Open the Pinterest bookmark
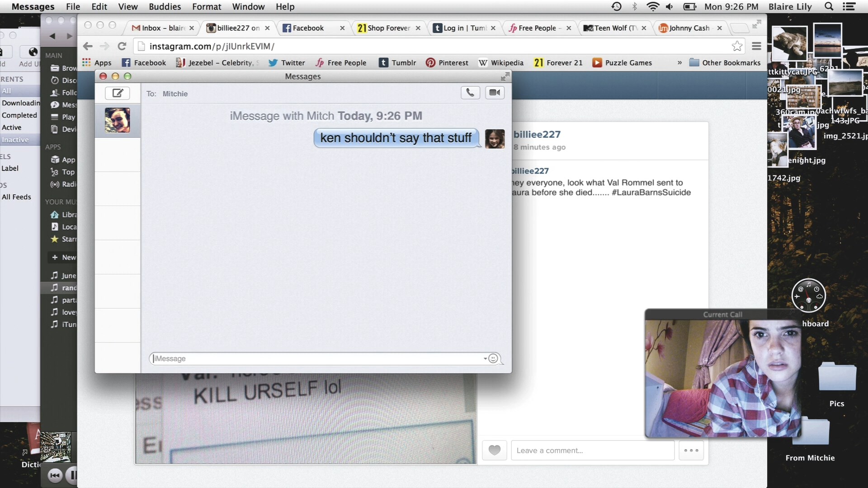The height and width of the screenshot is (488, 868). (447, 63)
